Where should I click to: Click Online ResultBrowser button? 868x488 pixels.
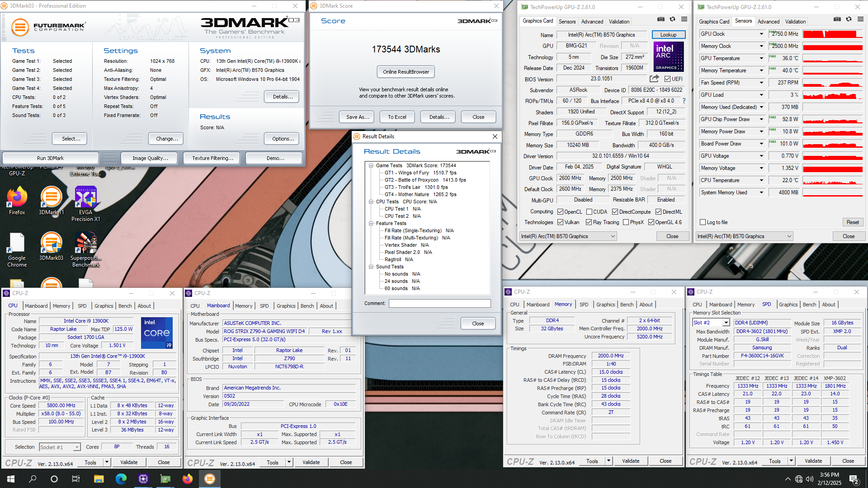coord(406,72)
